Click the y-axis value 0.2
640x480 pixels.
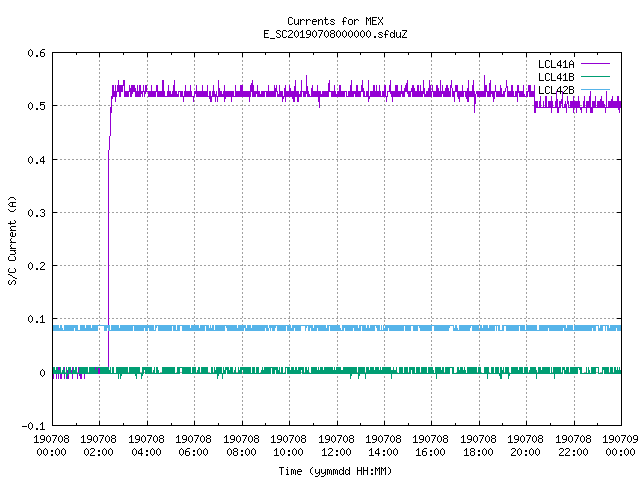pos(36,266)
